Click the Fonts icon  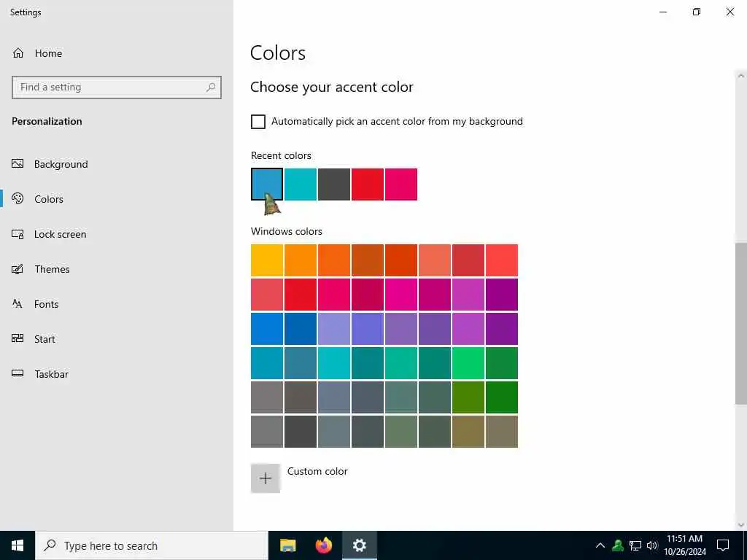18,304
